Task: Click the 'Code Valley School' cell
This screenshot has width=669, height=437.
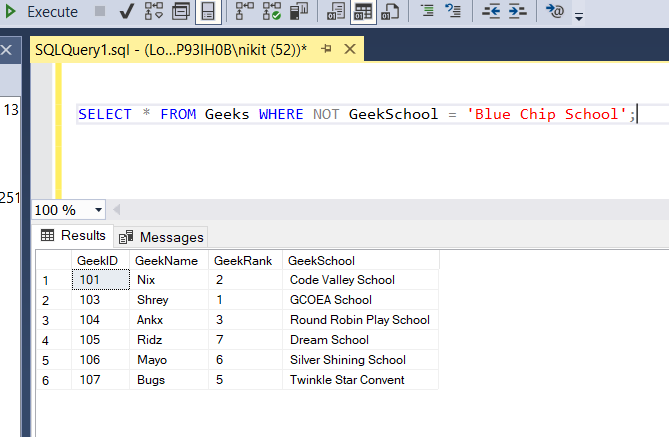Action: 361,280
